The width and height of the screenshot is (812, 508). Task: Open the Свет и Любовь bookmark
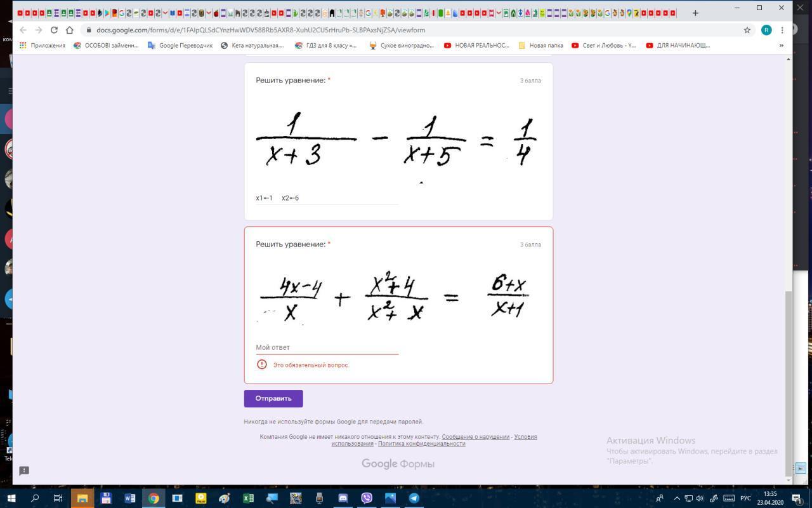[603, 46]
